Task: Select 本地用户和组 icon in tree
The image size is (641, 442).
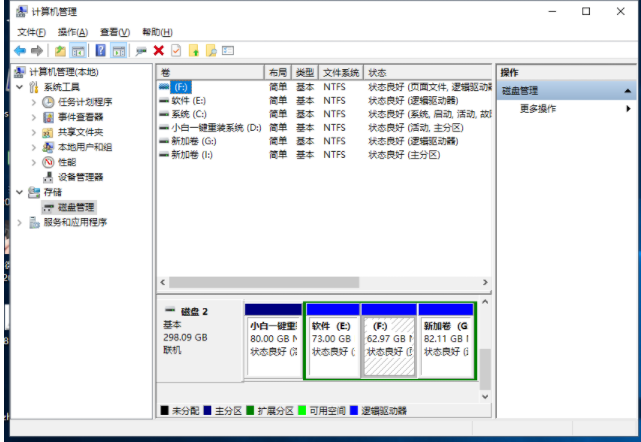Action: click(x=48, y=147)
